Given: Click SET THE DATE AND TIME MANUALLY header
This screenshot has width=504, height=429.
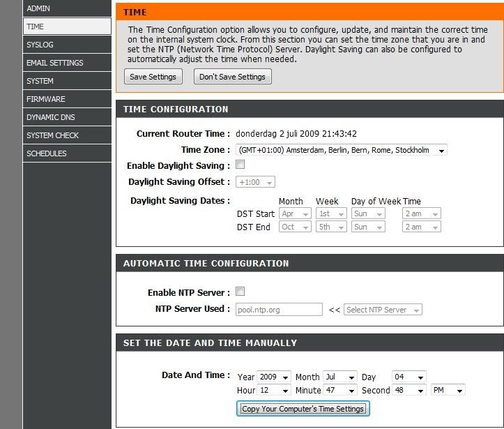Looking at the screenshot, I should coord(211,343).
